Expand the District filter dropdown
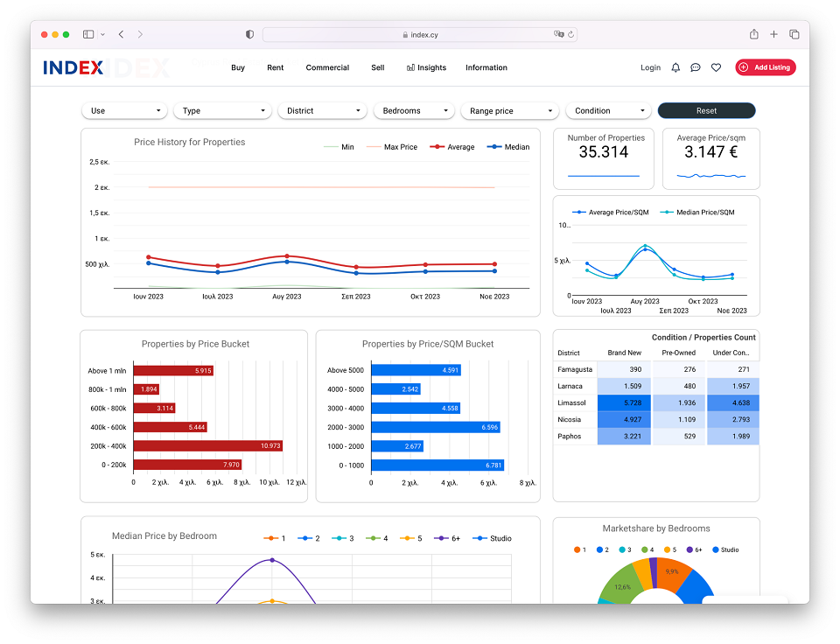The image size is (840, 644). 322,111
